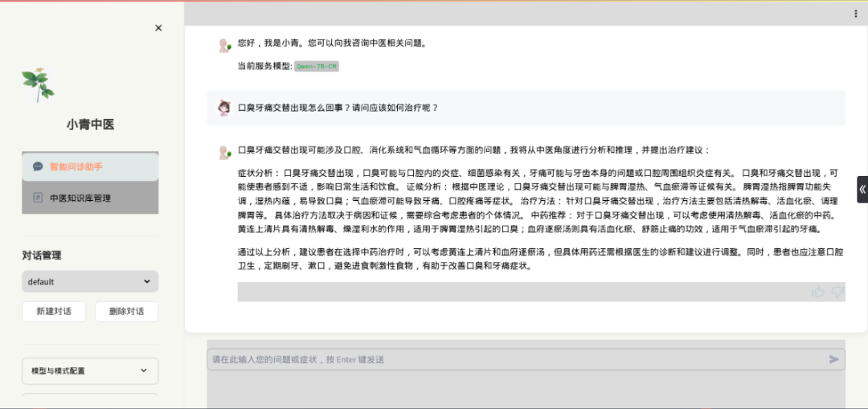This screenshot has height=409, width=868.
Task: Click the bot avatar beside the greeting
Action: coord(224,46)
